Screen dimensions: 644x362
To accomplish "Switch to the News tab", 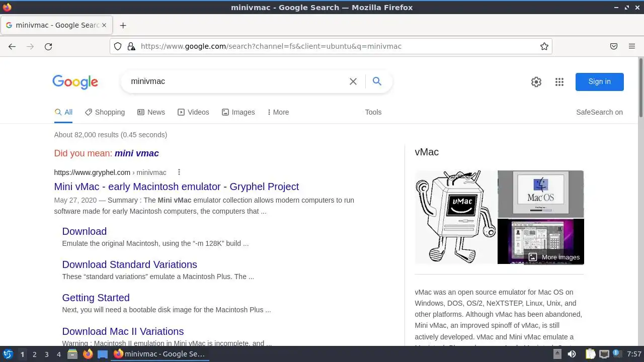I will pos(151,112).
